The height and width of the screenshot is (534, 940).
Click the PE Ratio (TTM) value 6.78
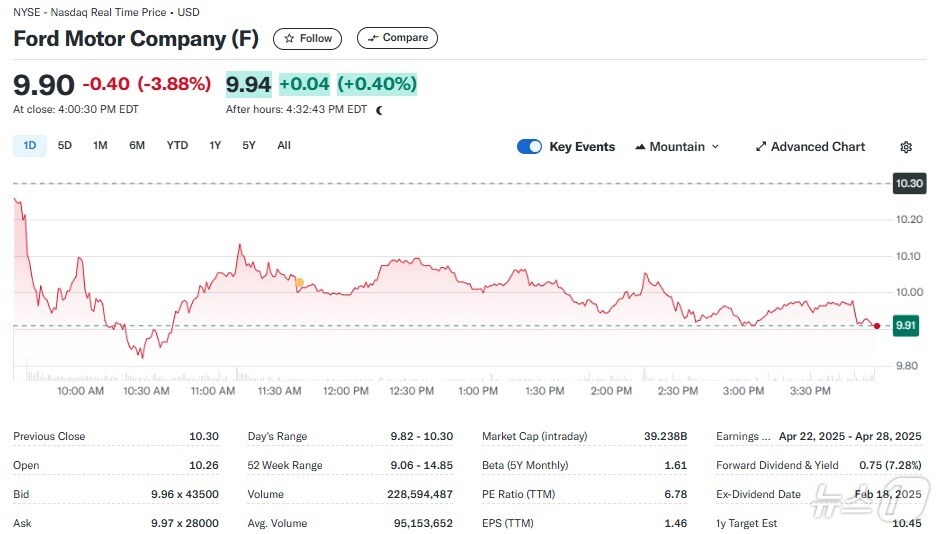click(x=676, y=494)
